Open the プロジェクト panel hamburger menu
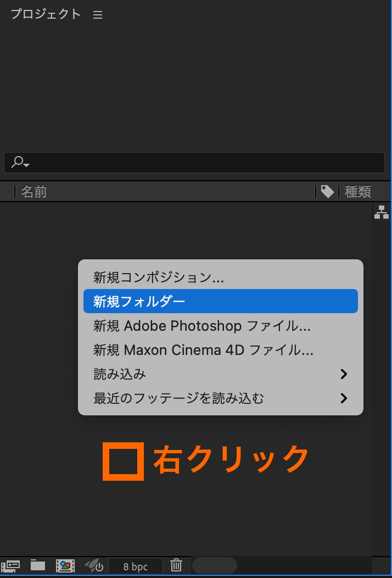Screen dimensions: 392x578 [98, 15]
